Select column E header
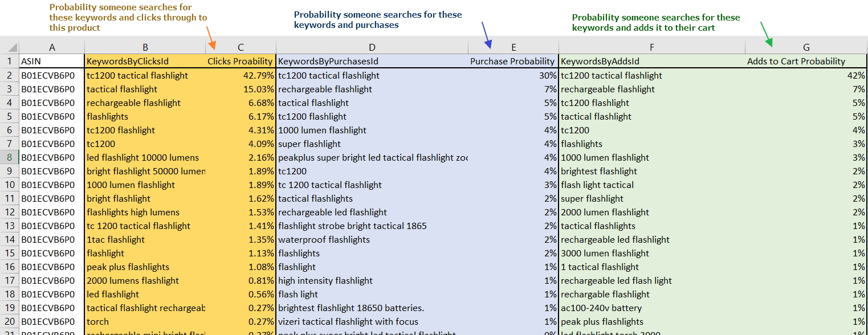 tap(514, 48)
